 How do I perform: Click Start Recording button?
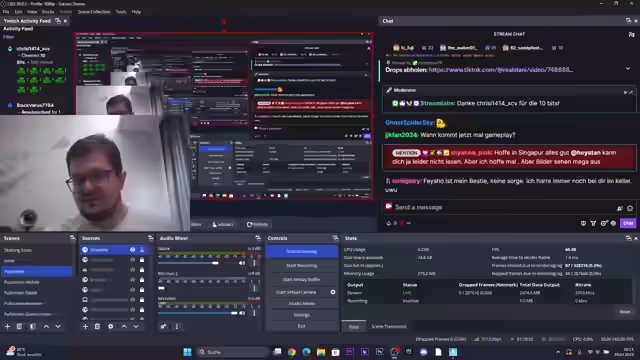pos(302,266)
